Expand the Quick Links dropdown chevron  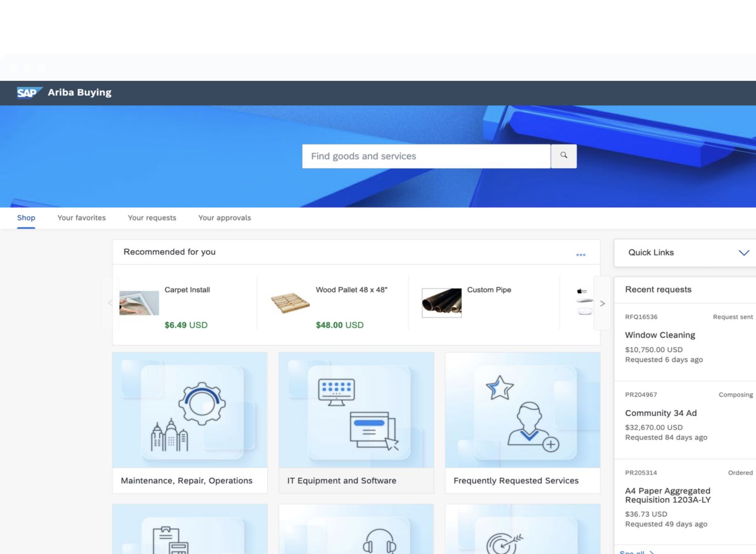point(743,253)
